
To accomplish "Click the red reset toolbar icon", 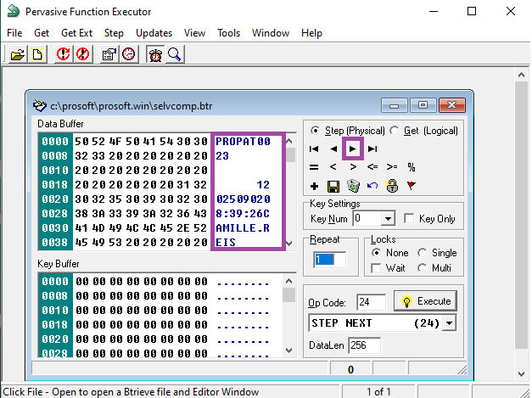I will [63, 54].
